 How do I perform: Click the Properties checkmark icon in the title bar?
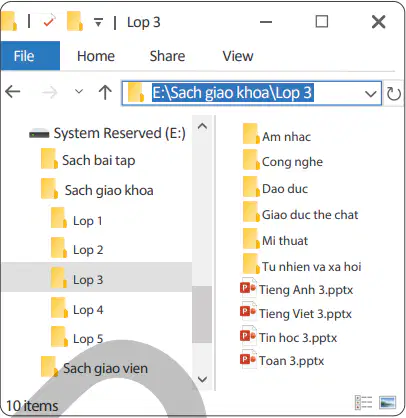pyautogui.click(x=49, y=22)
